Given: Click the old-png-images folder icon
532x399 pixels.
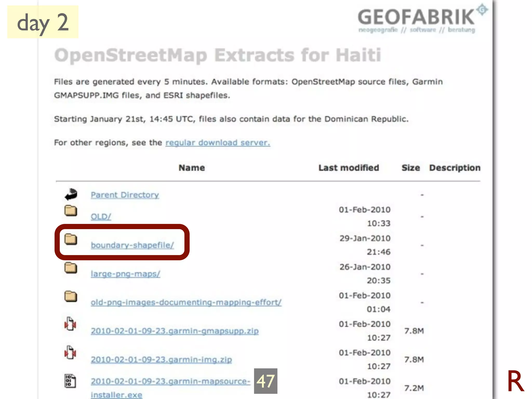Looking at the screenshot, I should pyautogui.click(x=71, y=296).
